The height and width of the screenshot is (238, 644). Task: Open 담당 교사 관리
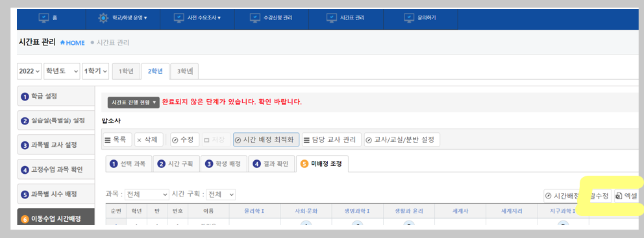click(x=332, y=139)
